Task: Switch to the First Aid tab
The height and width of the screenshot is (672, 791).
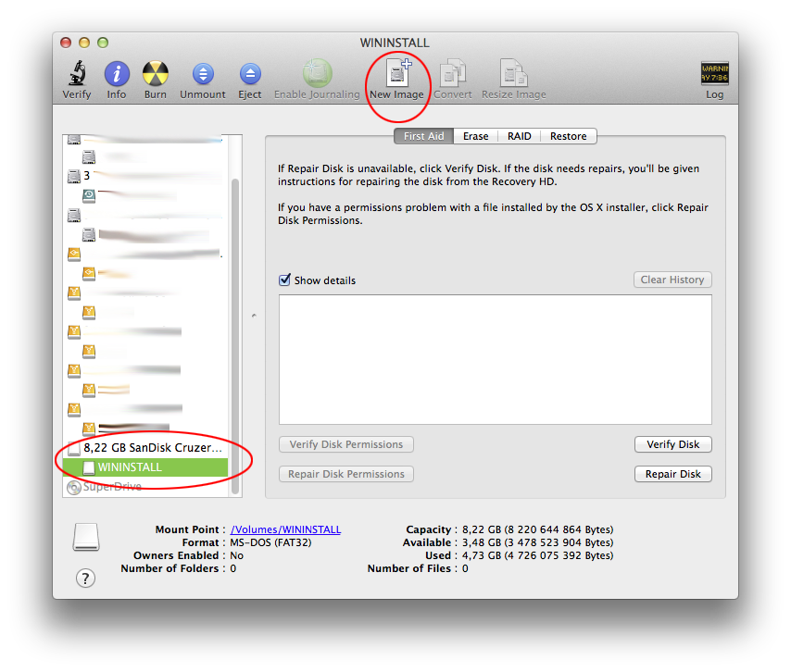Action: coord(424,136)
